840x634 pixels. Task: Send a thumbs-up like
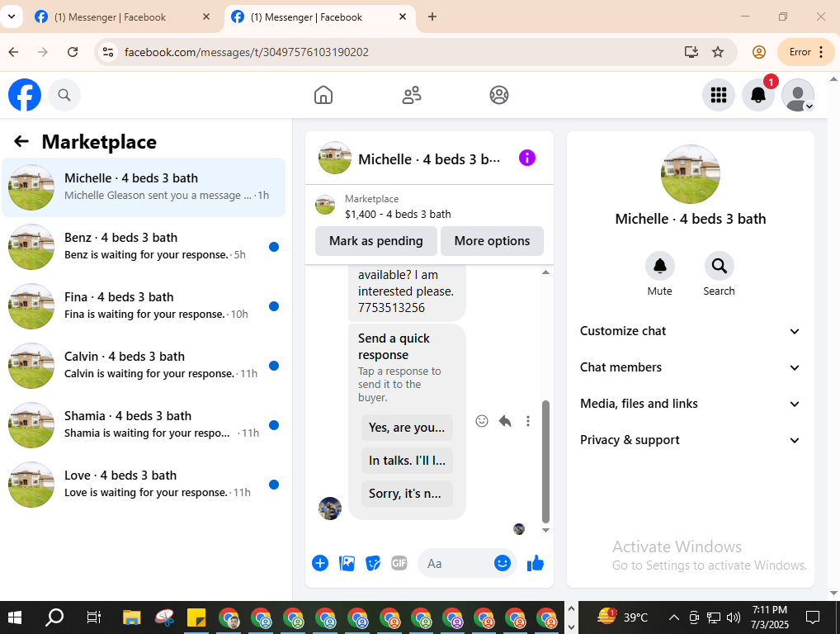coord(536,563)
